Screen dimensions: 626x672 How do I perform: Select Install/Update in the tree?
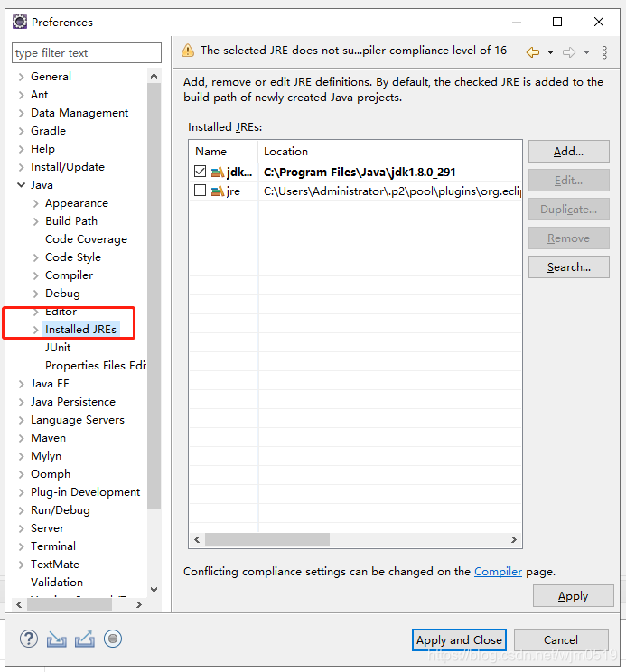pos(67,167)
